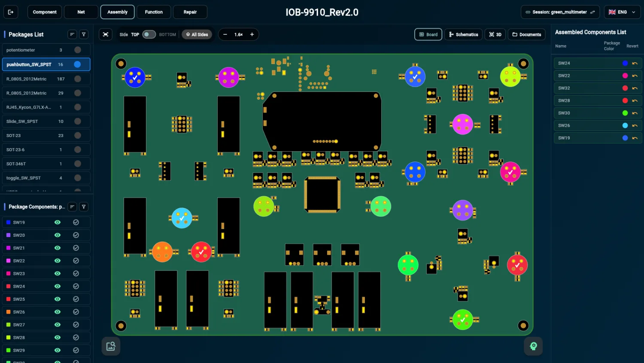Open sort icon in Package Components header
The image size is (644, 363).
coord(72,207)
